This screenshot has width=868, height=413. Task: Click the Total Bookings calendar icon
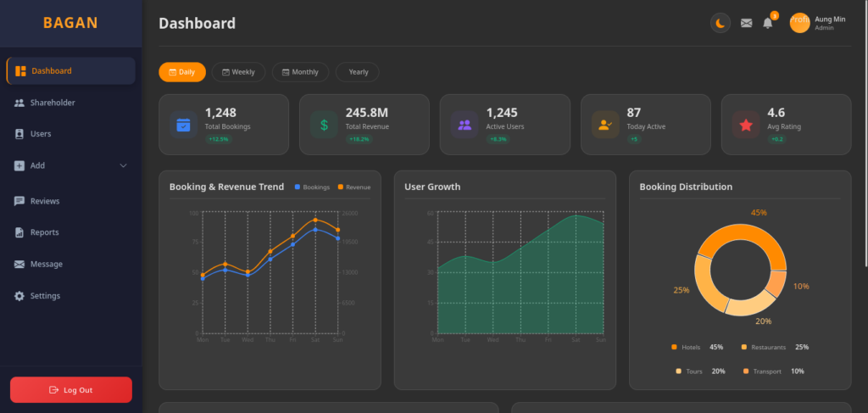click(x=183, y=125)
